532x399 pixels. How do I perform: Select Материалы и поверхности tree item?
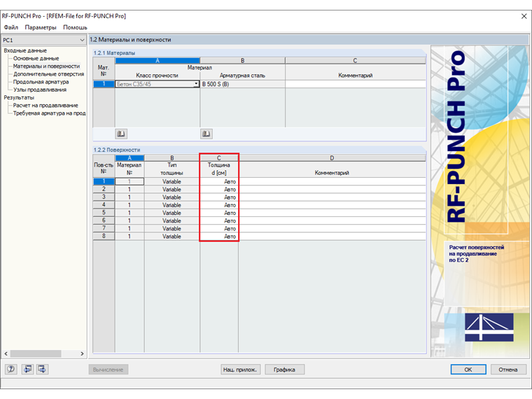click(46, 66)
